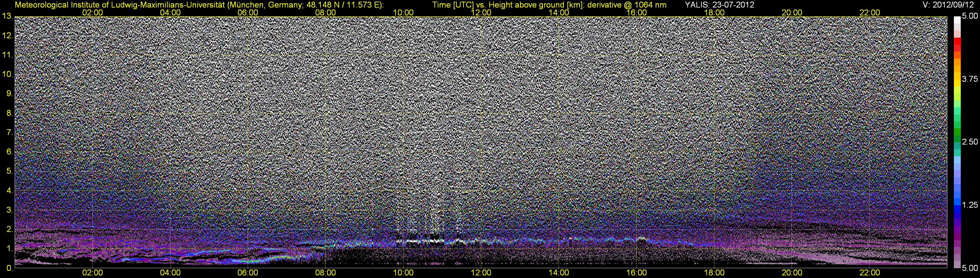This screenshot has height=278, width=980.
Task: Click the 14:00 tick label on the top time axis
Action: pyautogui.click(x=559, y=12)
